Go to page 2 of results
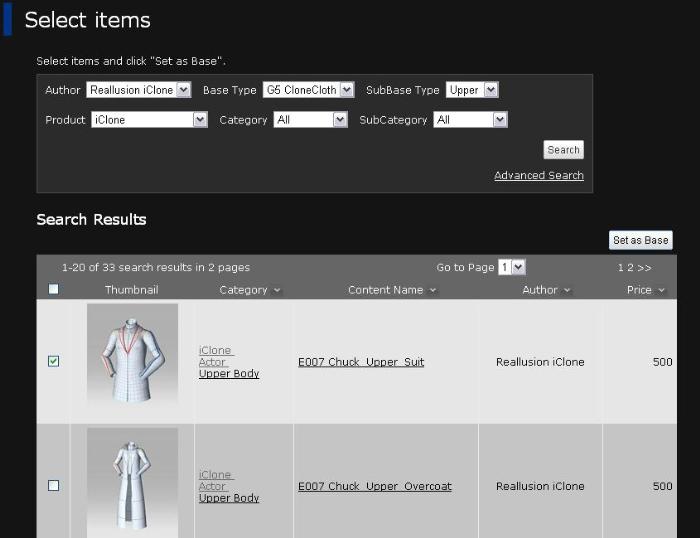Image resolution: width=700 pixels, height=538 pixels. pyautogui.click(x=630, y=267)
